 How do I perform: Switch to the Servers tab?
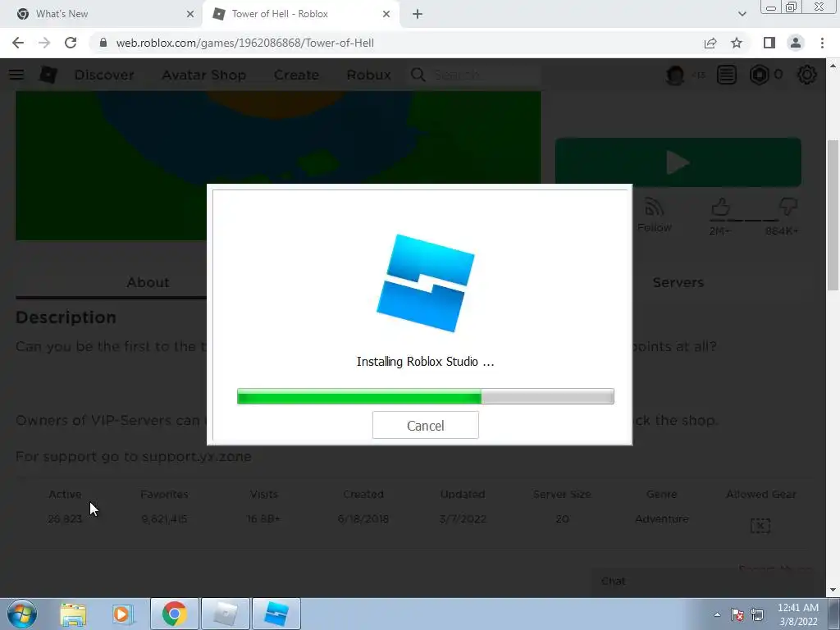(x=678, y=282)
